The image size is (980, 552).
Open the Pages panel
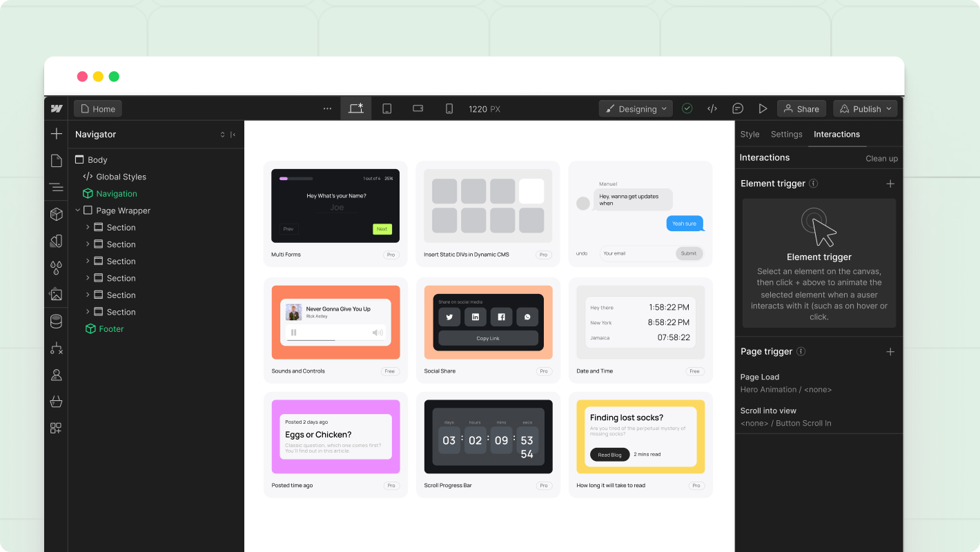pyautogui.click(x=55, y=160)
